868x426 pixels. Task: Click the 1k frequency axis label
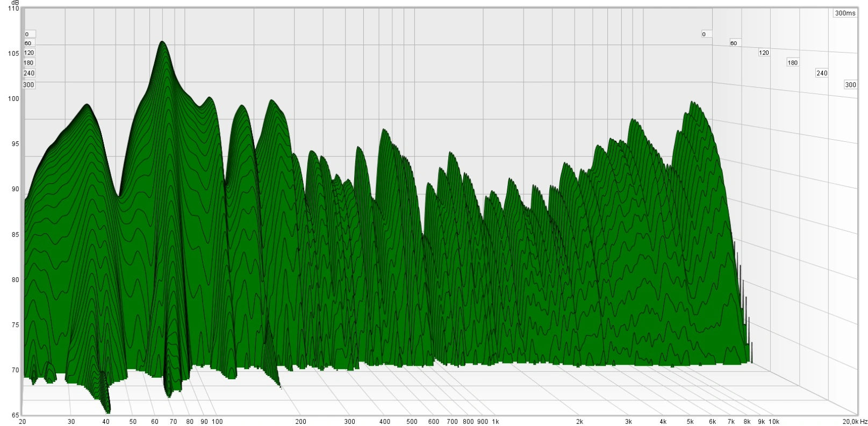[x=495, y=422]
